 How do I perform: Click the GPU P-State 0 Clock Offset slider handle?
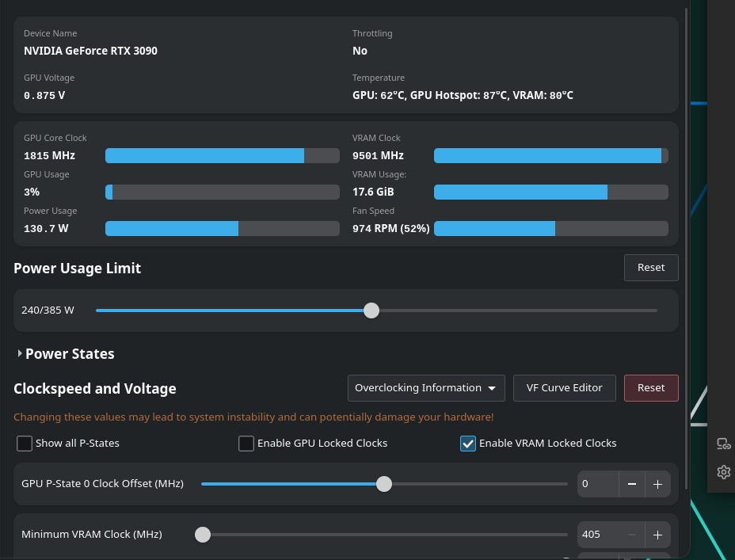tap(384, 484)
